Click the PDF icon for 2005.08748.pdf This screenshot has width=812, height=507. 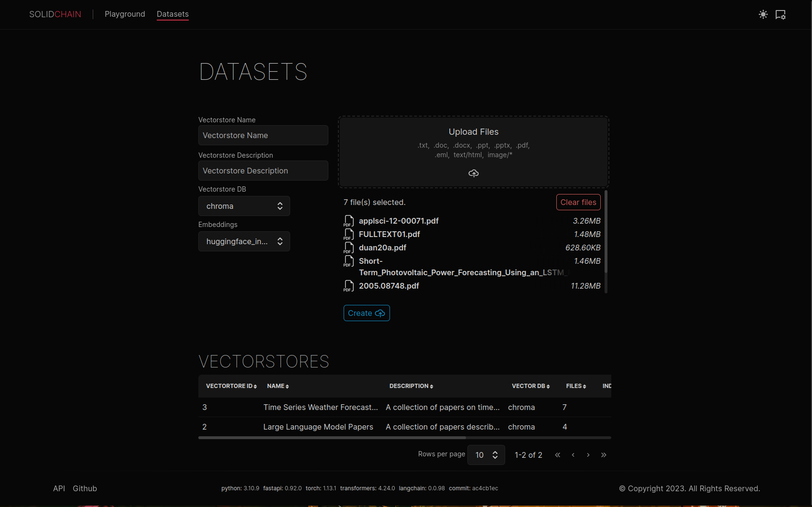point(349,286)
